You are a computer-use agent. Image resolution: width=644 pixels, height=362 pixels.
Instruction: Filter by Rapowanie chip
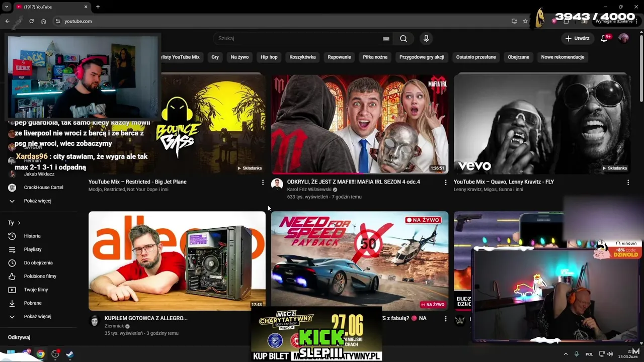pos(339,57)
